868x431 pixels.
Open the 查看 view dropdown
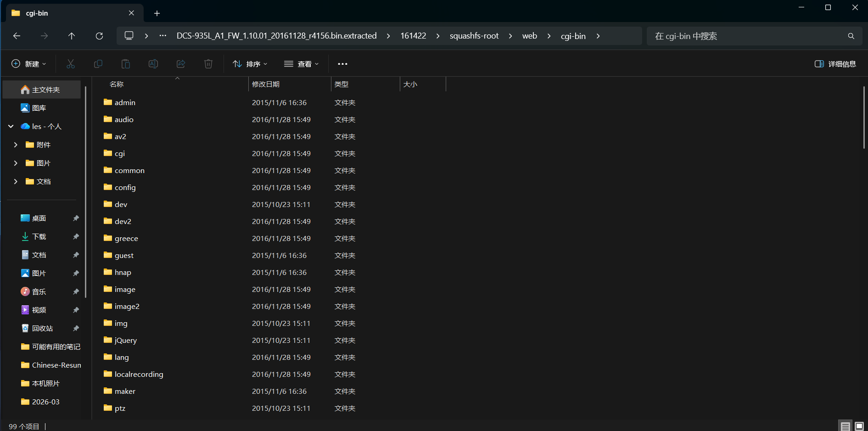(x=301, y=64)
